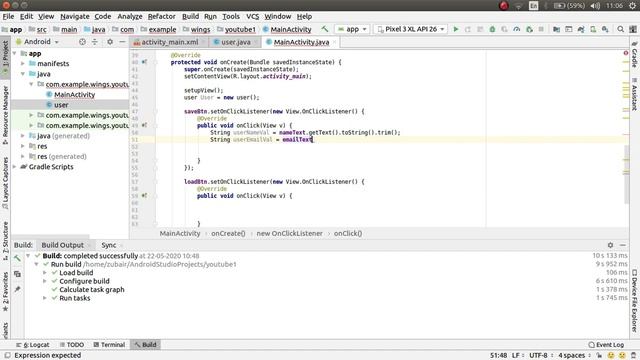The width and height of the screenshot is (640, 360).
Task: Click the red error indicator atop editor gutter
Action: (626, 53)
